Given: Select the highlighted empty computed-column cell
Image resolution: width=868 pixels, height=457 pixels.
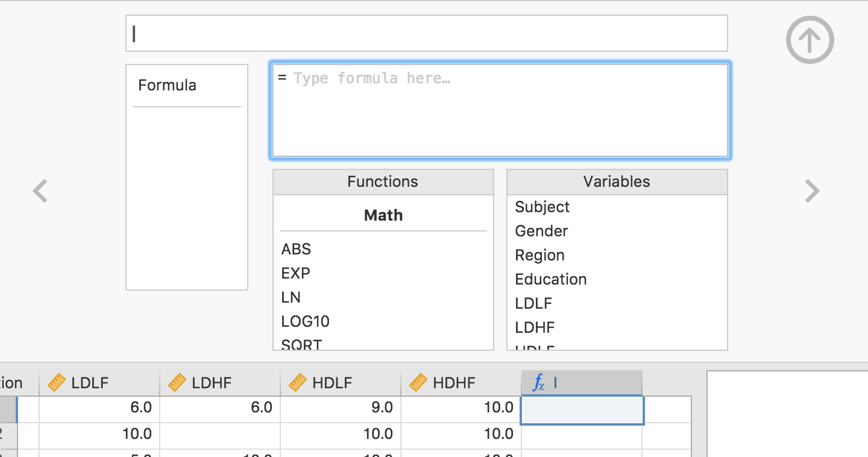Looking at the screenshot, I should point(582,409).
